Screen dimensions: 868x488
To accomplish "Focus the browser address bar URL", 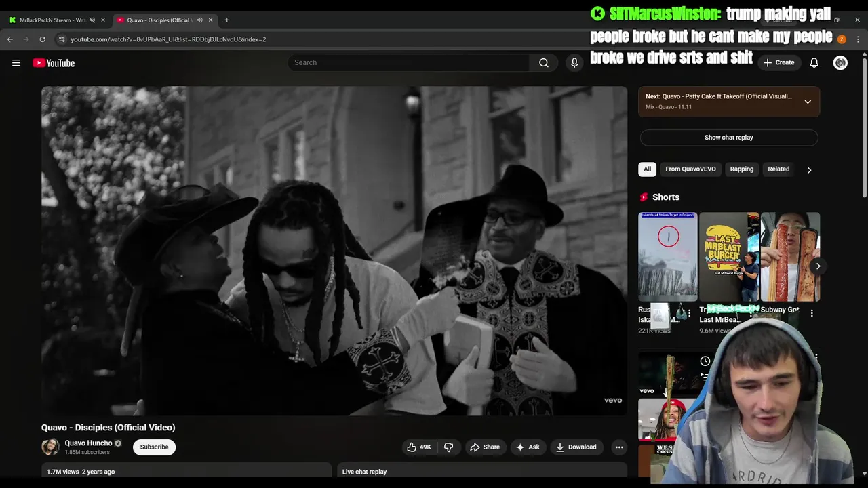I will [168, 39].
